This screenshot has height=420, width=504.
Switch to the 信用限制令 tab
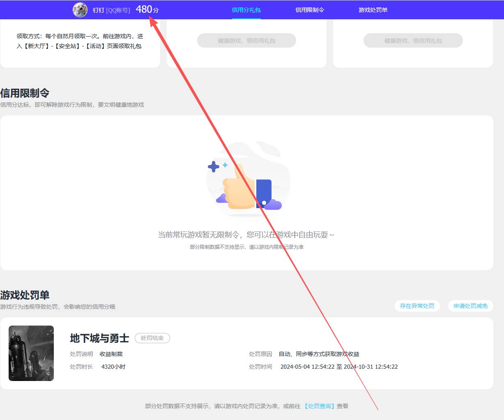point(309,9)
